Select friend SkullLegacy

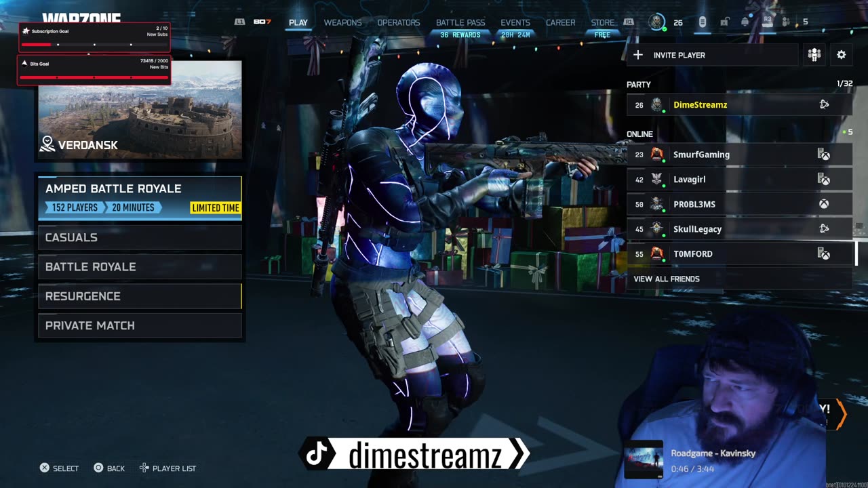[x=739, y=229]
